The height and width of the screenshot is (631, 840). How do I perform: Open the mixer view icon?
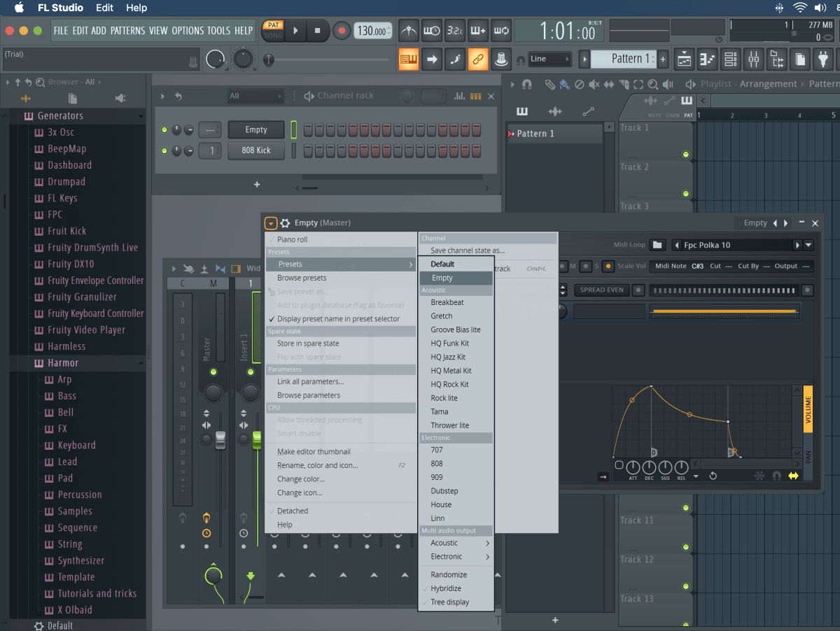(753, 59)
